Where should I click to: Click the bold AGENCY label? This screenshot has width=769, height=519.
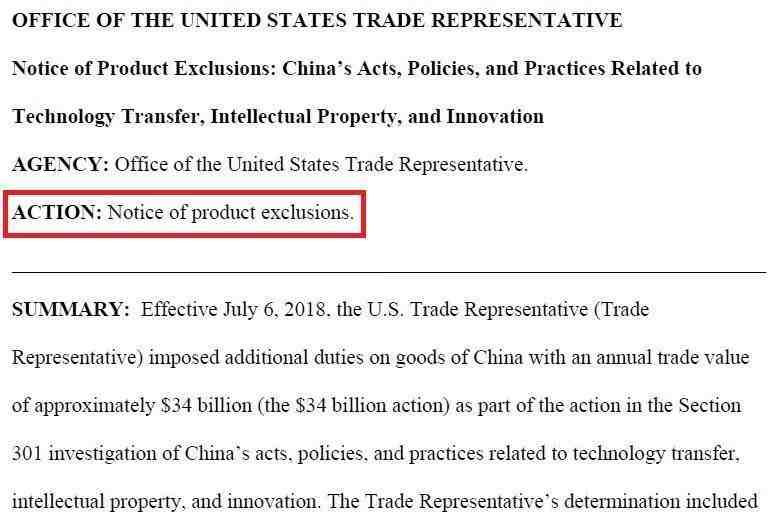coord(60,164)
